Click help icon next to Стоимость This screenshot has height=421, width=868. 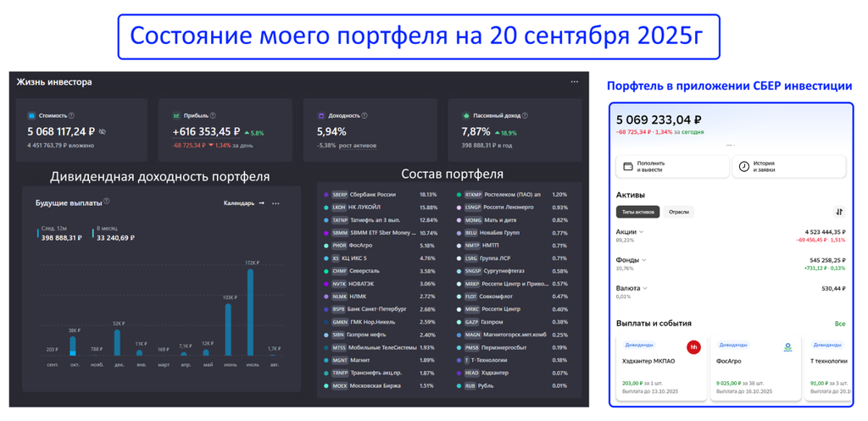click(x=71, y=116)
